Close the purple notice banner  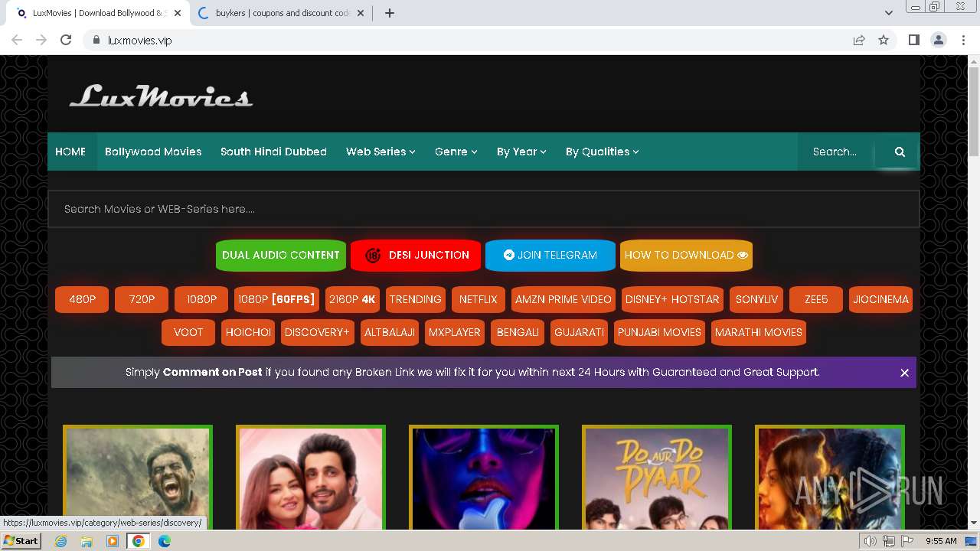click(904, 373)
